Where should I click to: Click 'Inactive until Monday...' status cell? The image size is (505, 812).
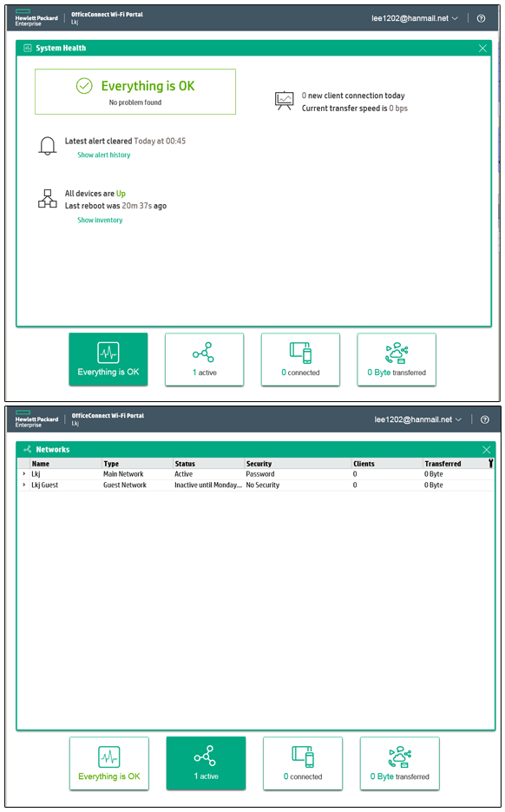coord(208,485)
